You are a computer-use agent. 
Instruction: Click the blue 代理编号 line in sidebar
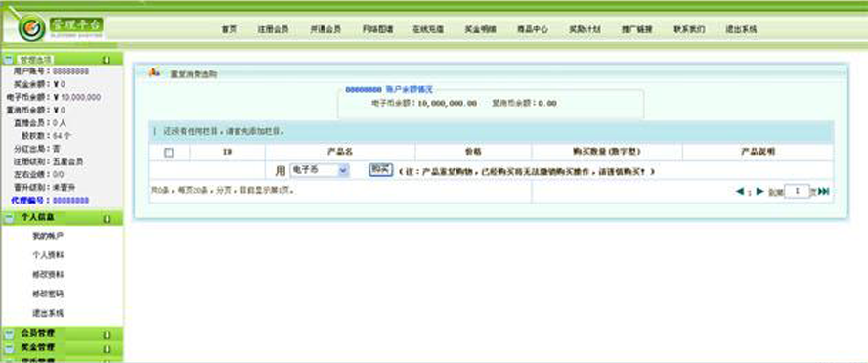[x=50, y=200]
